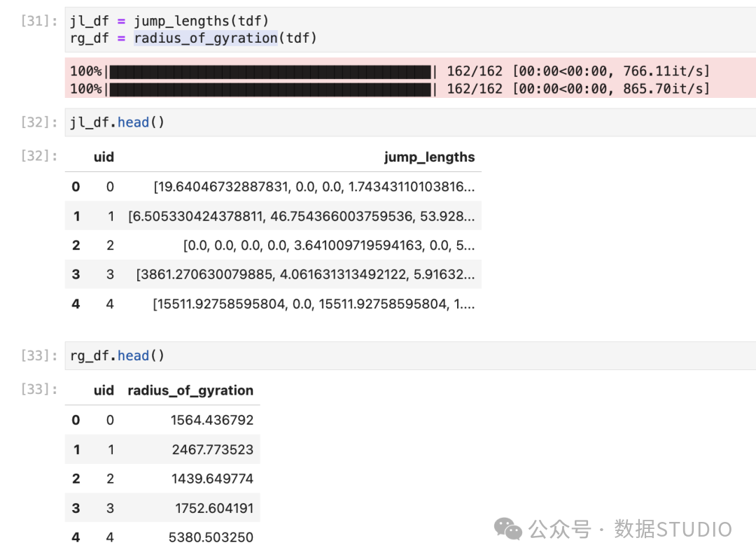Select the cell starting with [0.0, 0.0, 0.0, 0.0
The image size is (756, 559).
[x=329, y=246]
